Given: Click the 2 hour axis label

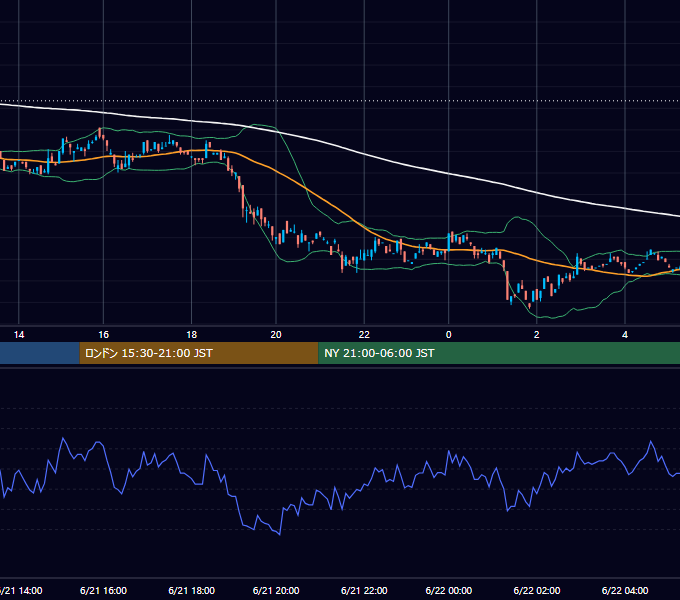Looking at the screenshot, I should tap(536, 335).
